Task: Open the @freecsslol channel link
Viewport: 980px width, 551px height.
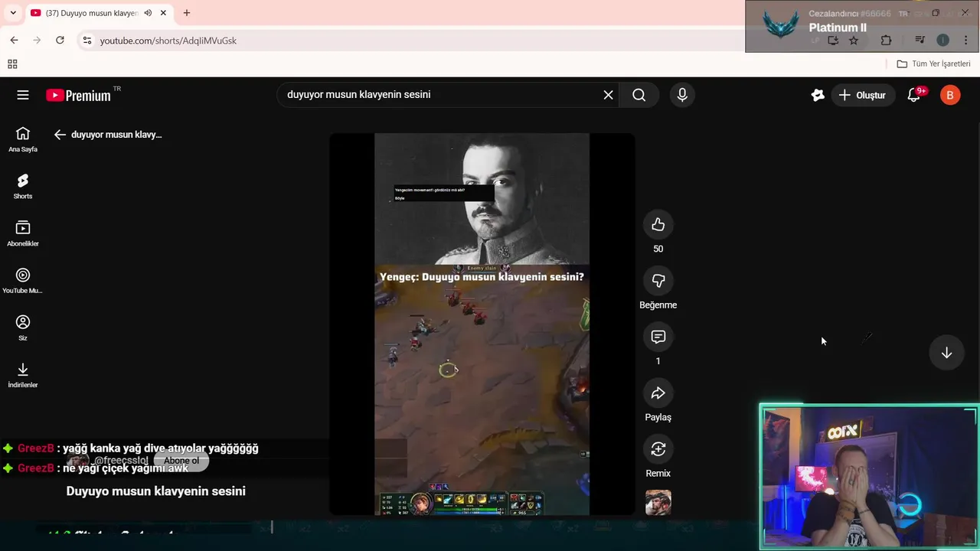Action: coord(121,461)
